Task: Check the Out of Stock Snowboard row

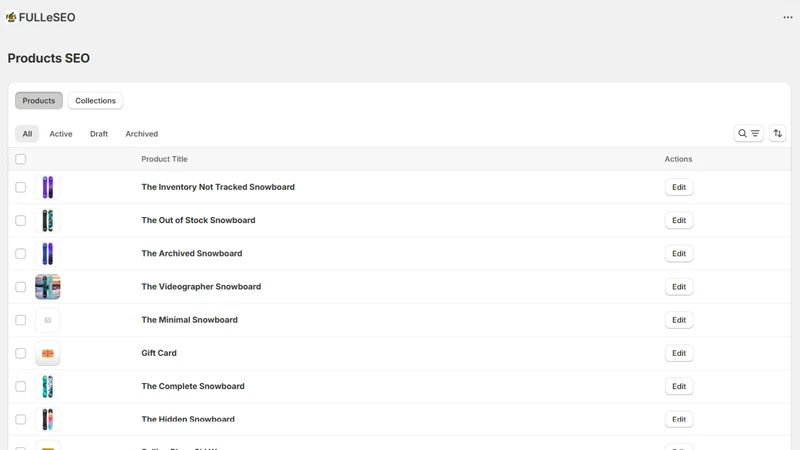Action: point(20,220)
